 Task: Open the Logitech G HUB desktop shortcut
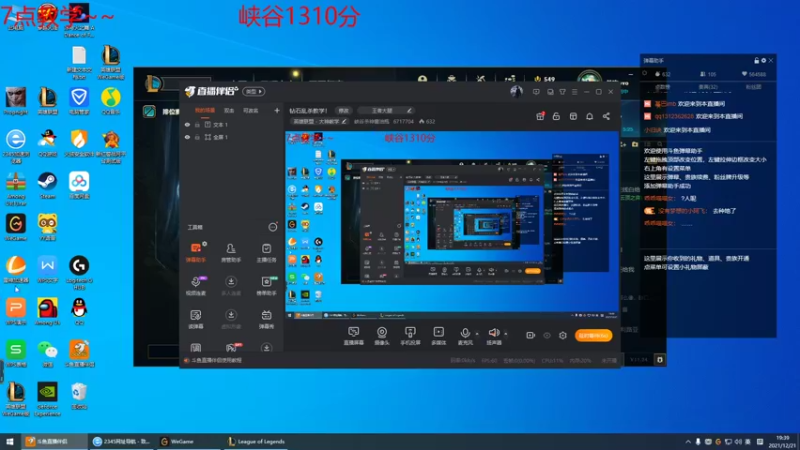(x=79, y=273)
